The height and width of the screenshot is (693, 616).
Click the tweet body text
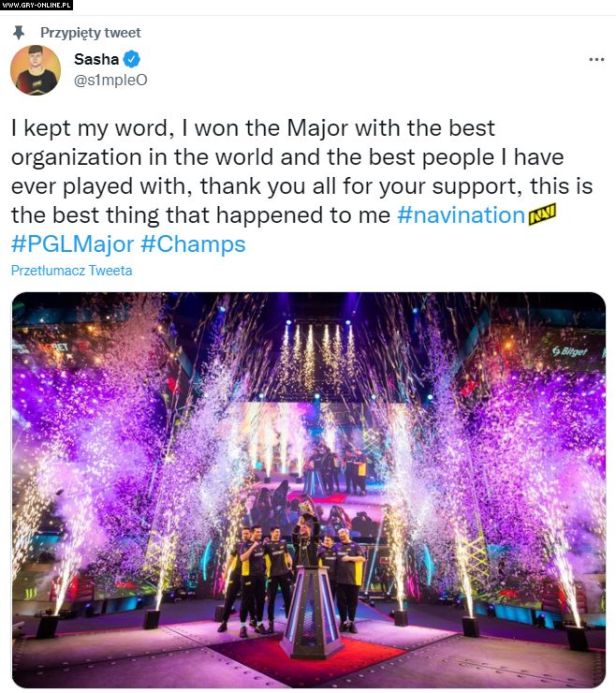tap(301, 186)
